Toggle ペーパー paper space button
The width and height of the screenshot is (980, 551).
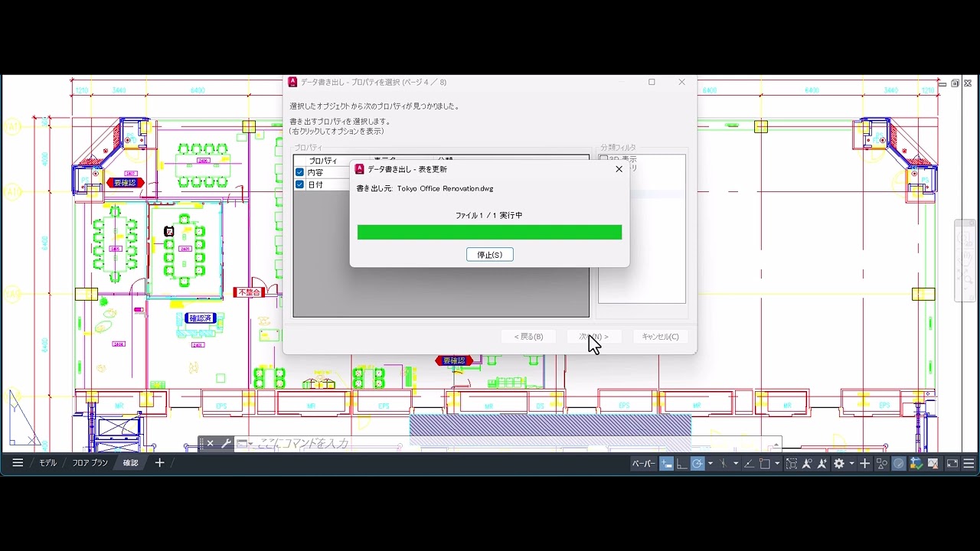pyautogui.click(x=644, y=464)
